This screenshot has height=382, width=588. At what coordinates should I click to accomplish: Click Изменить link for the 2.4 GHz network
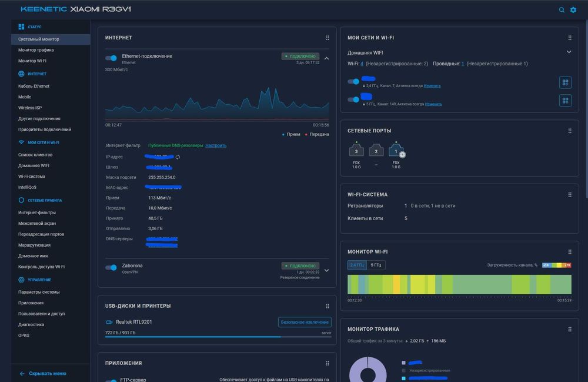[x=432, y=86]
